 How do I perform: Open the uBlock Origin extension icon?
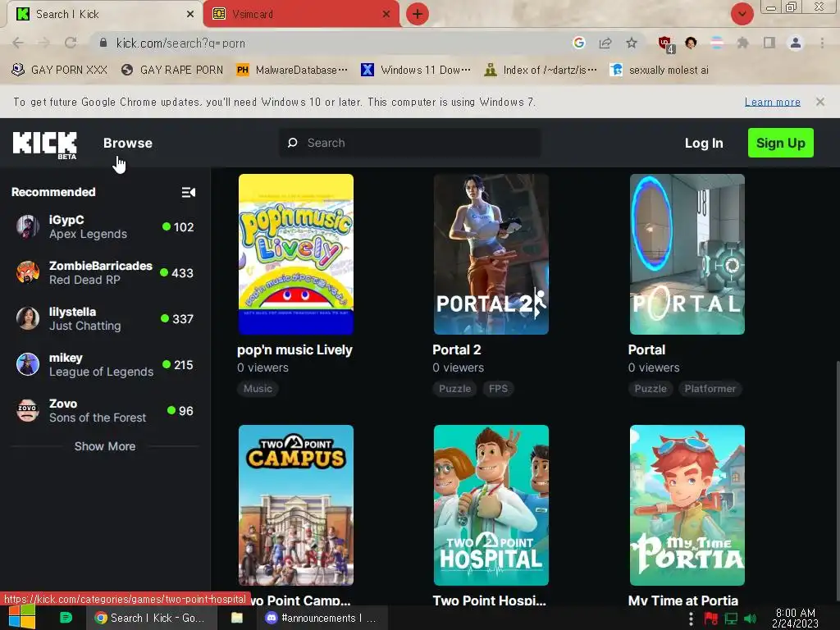(666, 44)
